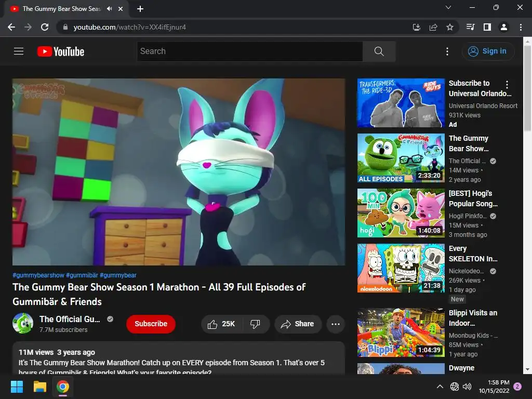Open clock and date flyout

tap(494, 387)
